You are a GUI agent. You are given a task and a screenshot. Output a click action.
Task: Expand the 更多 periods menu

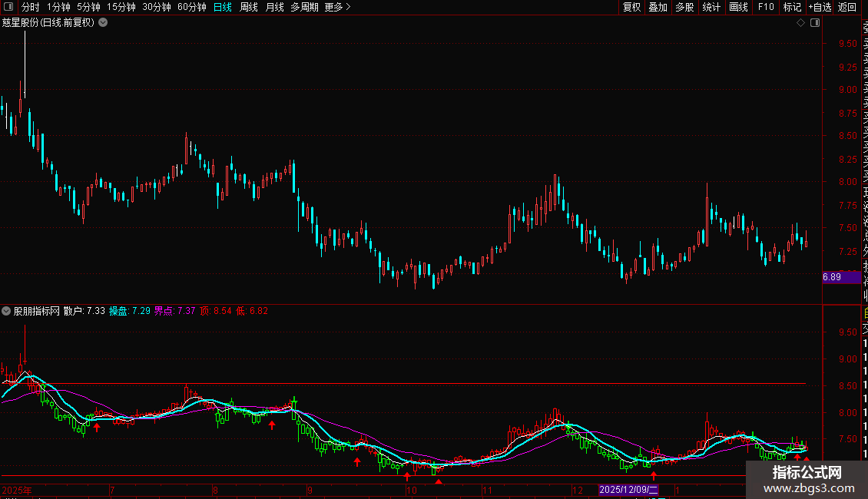pyautogui.click(x=337, y=7)
